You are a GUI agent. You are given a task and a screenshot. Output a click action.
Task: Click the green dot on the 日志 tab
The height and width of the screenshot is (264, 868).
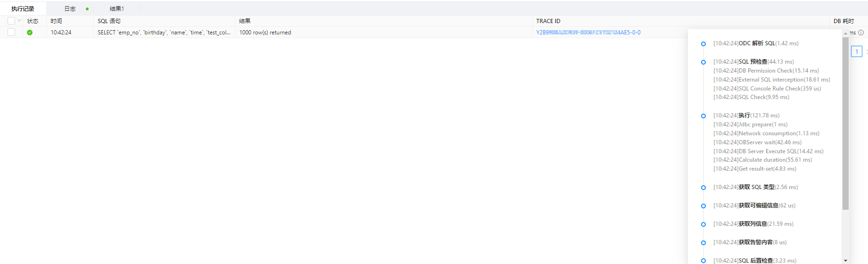pyautogui.click(x=87, y=9)
